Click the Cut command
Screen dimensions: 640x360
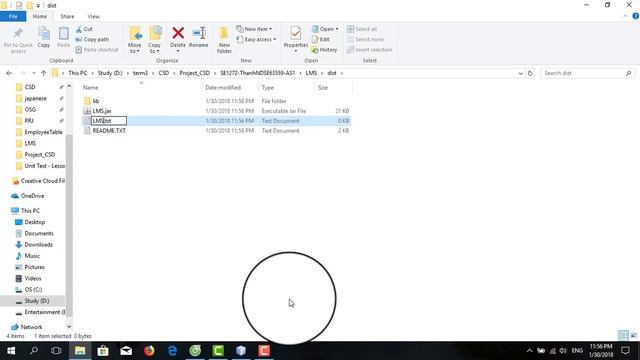tap(84, 29)
